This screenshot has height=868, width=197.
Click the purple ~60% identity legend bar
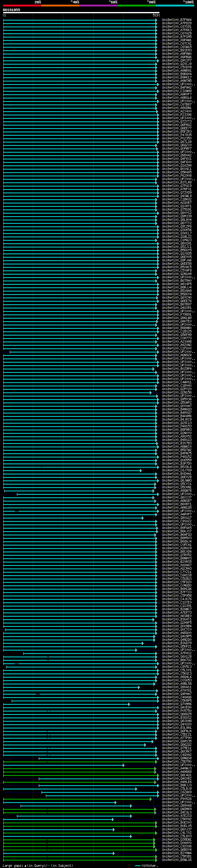tap(98, 6)
